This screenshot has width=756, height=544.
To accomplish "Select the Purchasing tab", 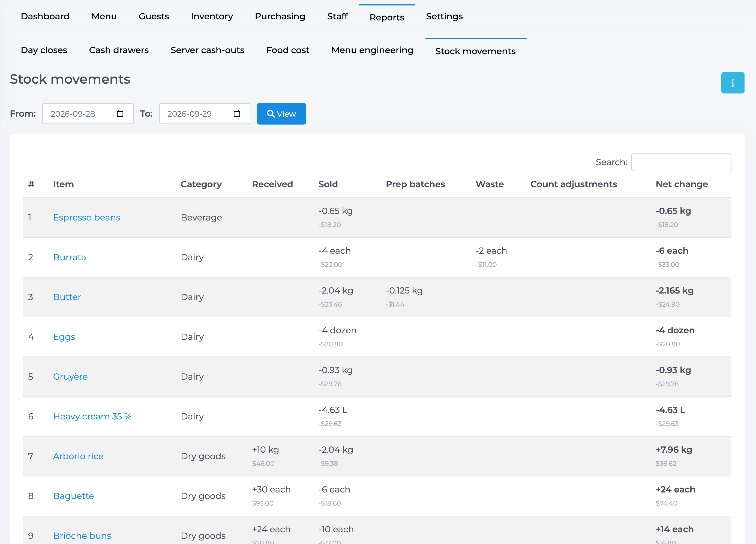I will tap(280, 16).
